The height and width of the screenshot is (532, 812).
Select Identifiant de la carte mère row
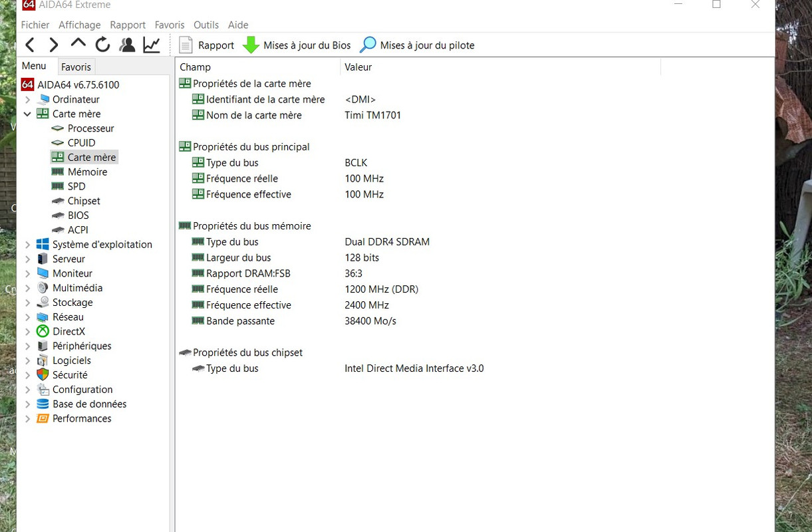(x=265, y=100)
